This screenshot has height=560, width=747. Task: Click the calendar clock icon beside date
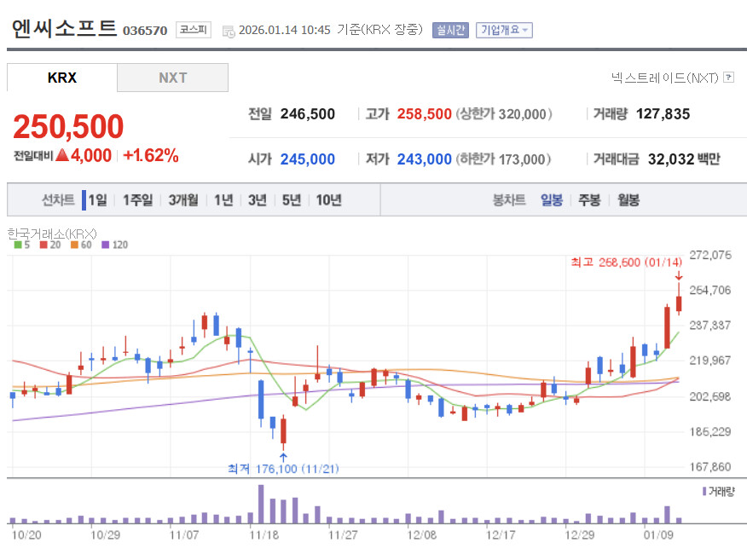point(229,32)
